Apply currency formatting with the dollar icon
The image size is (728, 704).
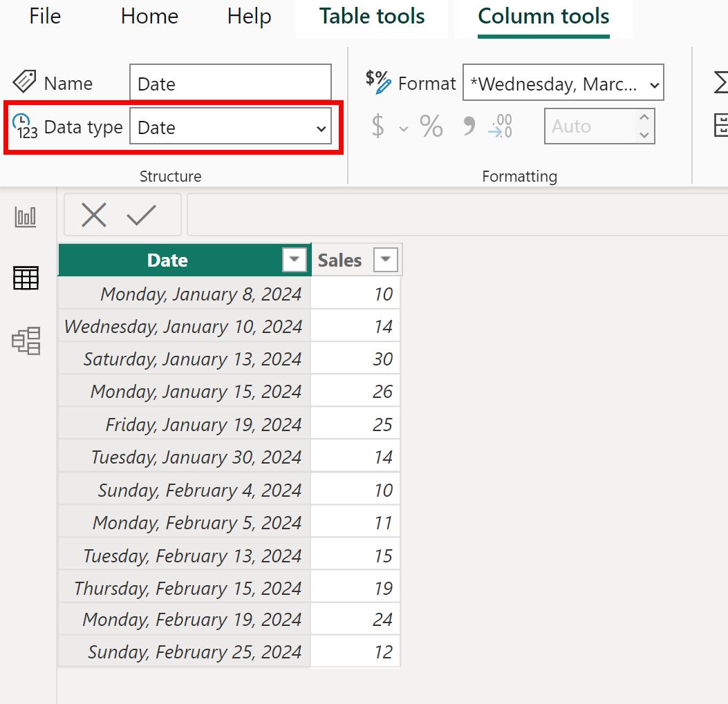pyautogui.click(x=377, y=126)
